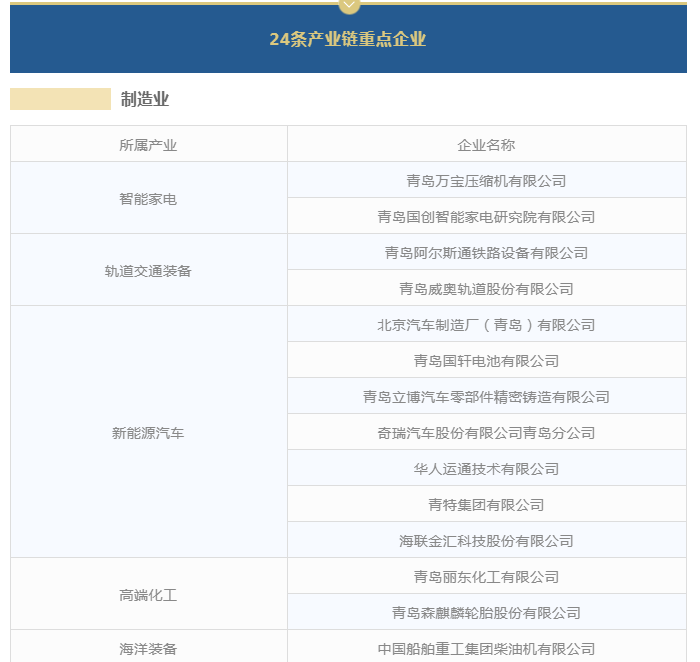Select 青岛丽东化工有限公司 row
The image size is (700, 662).
click(487, 576)
